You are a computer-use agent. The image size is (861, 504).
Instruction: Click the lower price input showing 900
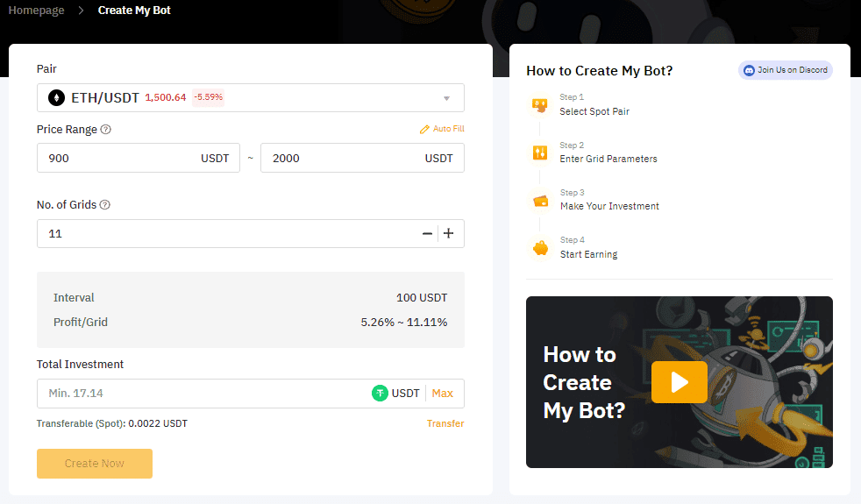139,158
